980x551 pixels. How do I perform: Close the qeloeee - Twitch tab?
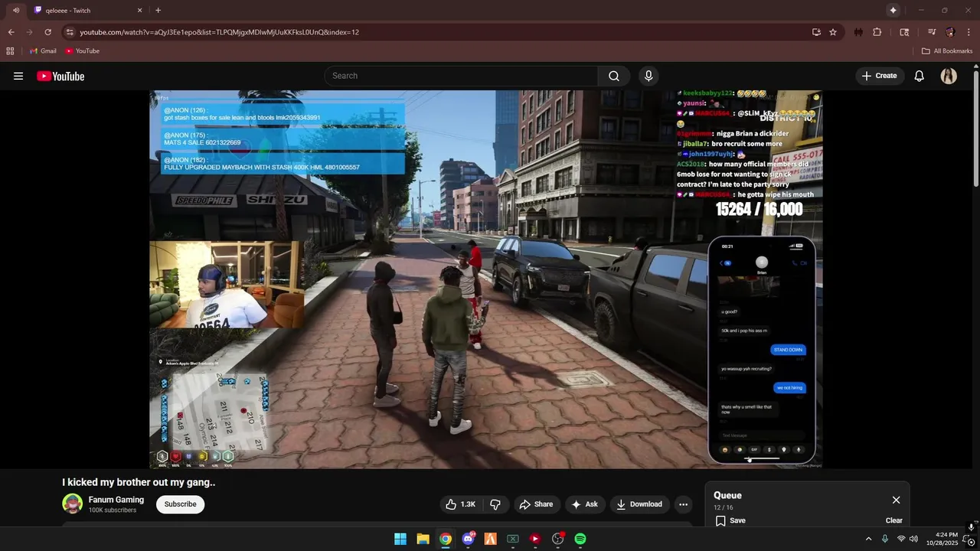pos(139,11)
